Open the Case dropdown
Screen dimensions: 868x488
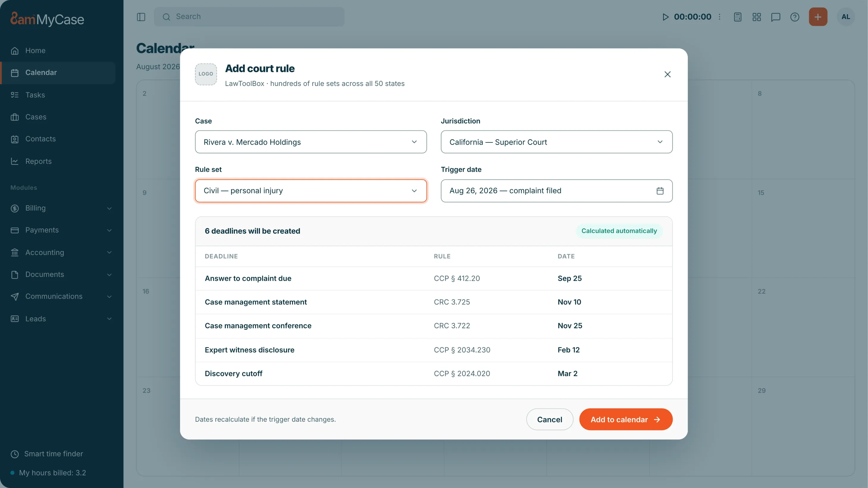pyautogui.click(x=311, y=142)
